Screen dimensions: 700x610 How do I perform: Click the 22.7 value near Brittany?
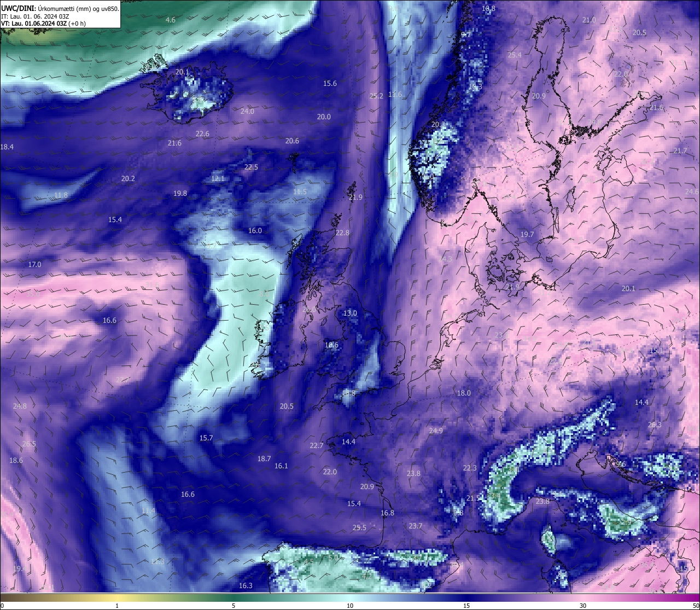pyautogui.click(x=316, y=445)
